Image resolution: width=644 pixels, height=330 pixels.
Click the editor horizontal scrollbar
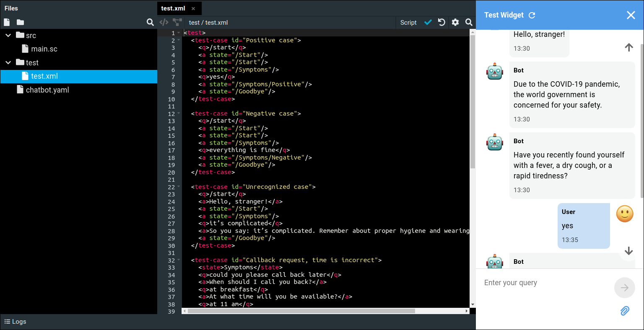(301, 311)
